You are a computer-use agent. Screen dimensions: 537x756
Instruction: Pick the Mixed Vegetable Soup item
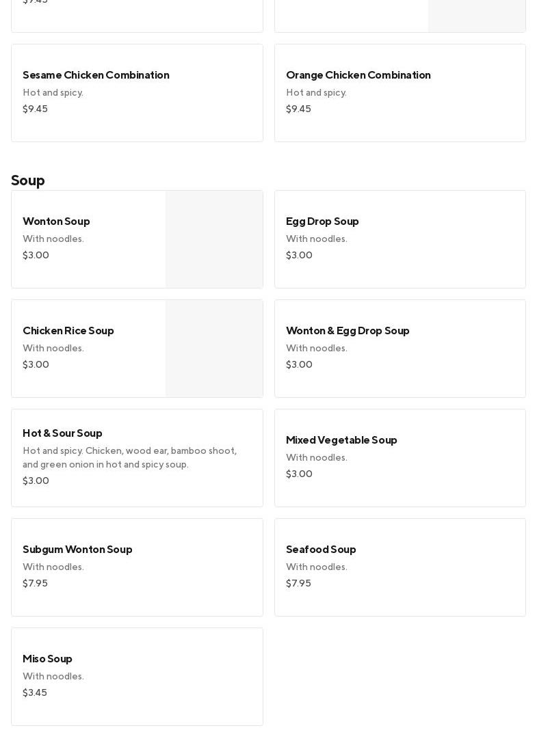400,458
